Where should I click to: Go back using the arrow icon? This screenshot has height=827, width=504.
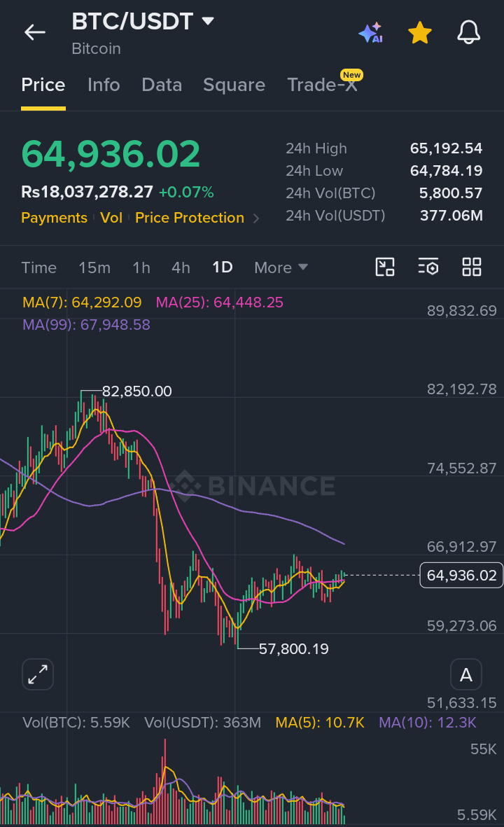pyautogui.click(x=35, y=32)
